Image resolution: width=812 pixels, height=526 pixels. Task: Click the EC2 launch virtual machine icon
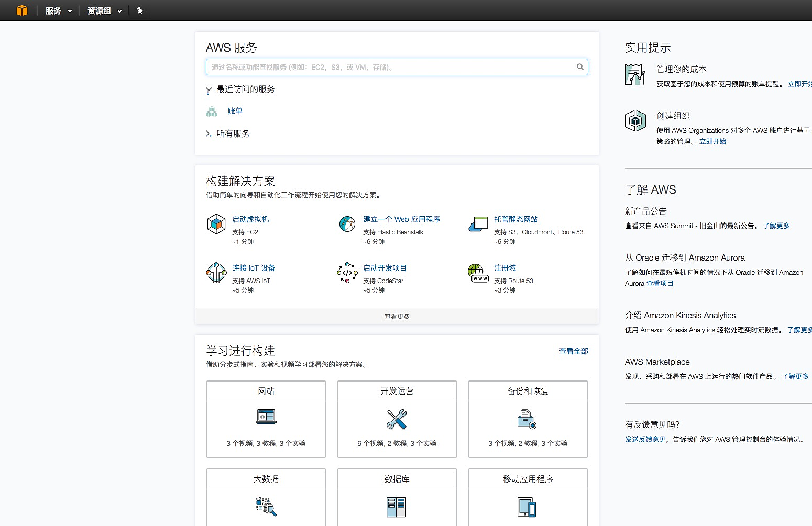(x=216, y=224)
